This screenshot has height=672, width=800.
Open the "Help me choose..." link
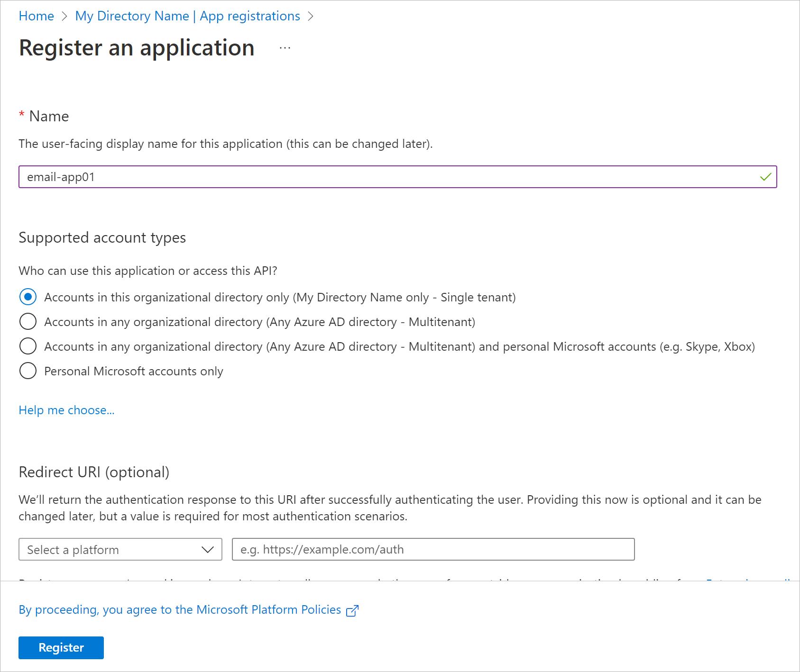pos(66,410)
